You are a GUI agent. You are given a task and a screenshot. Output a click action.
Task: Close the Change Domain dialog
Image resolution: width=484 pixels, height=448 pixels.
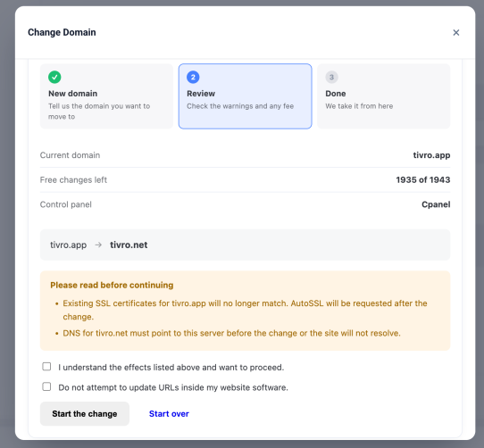tap(456, 32)
